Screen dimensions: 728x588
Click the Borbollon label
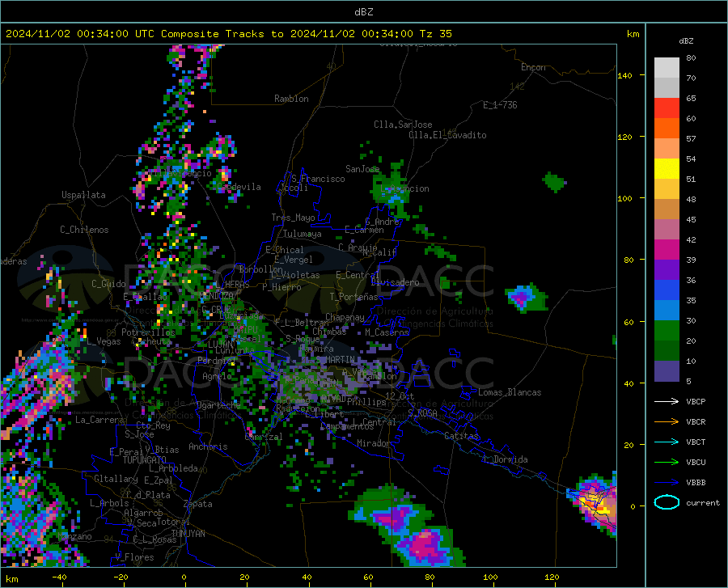click(261, 269)
